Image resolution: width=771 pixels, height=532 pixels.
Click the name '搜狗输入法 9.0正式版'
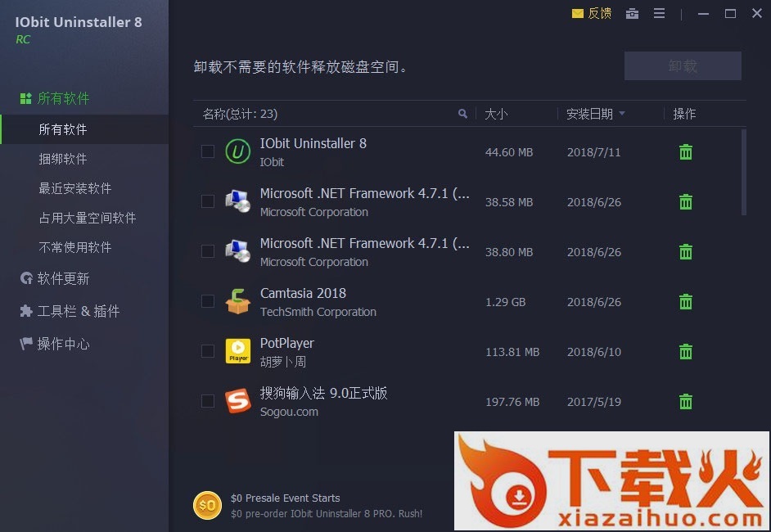323,393
